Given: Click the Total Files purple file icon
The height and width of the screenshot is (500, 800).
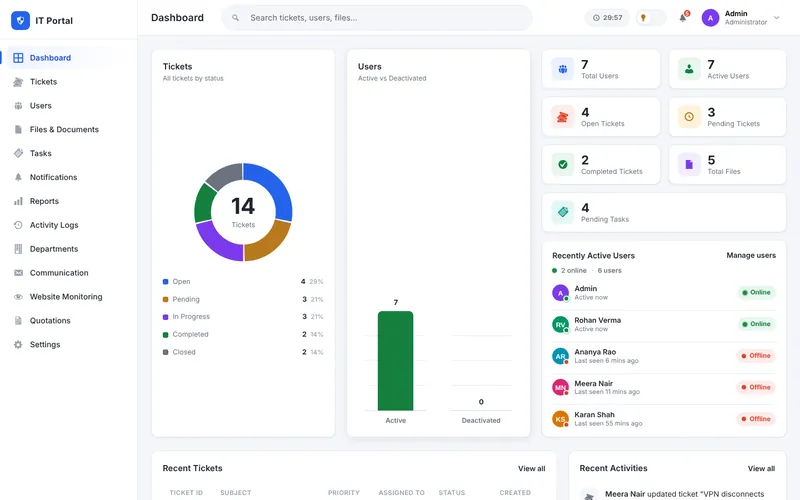Looking at the screenshot, I should (x=689, y=165).
